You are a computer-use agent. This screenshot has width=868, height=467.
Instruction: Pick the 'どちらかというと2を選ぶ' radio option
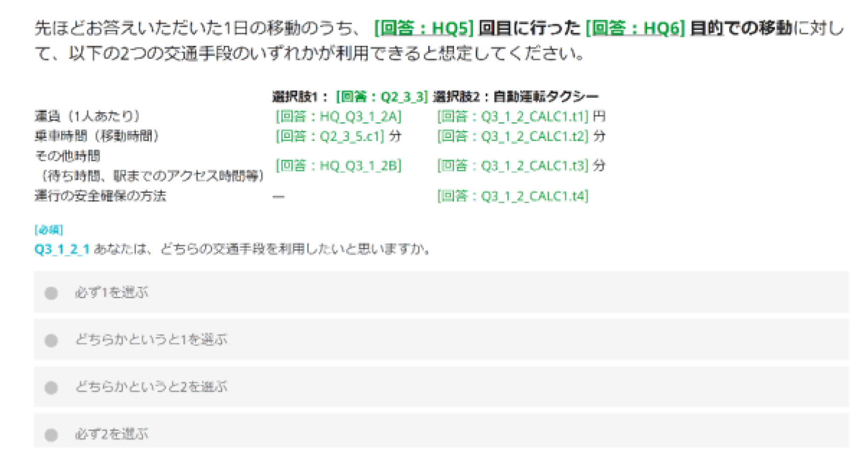(51, 387)
